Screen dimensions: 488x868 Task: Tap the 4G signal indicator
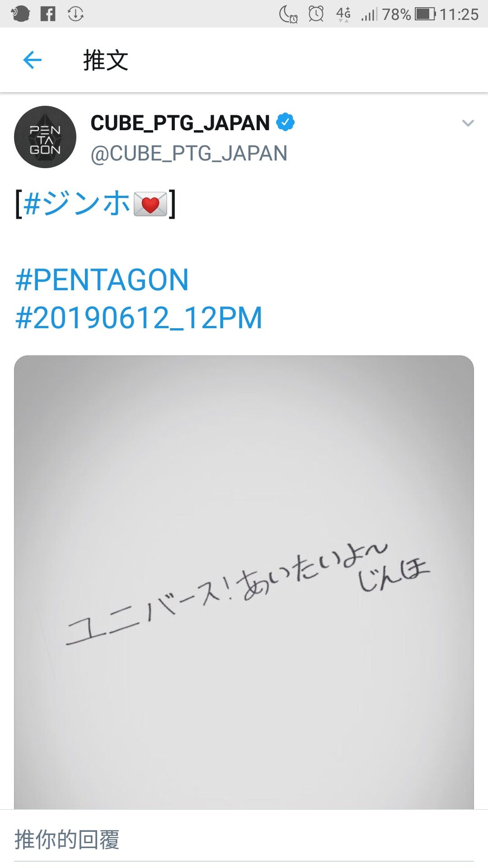[343, 14]
